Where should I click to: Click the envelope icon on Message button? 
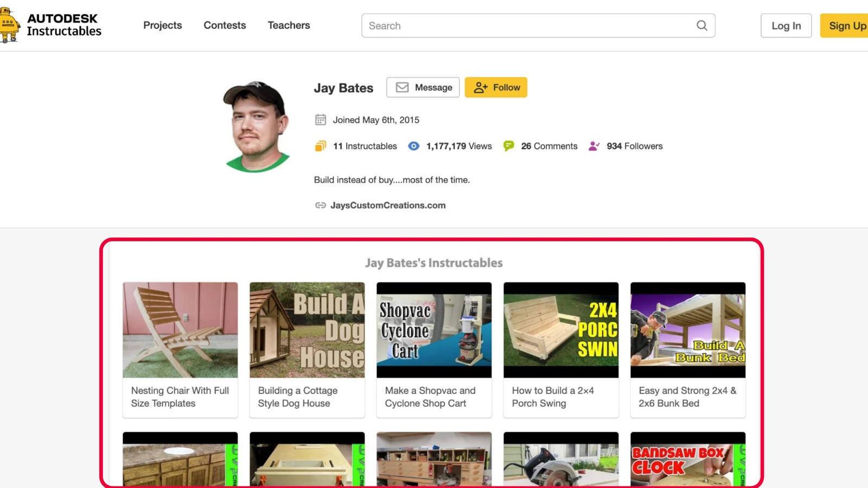402,87
